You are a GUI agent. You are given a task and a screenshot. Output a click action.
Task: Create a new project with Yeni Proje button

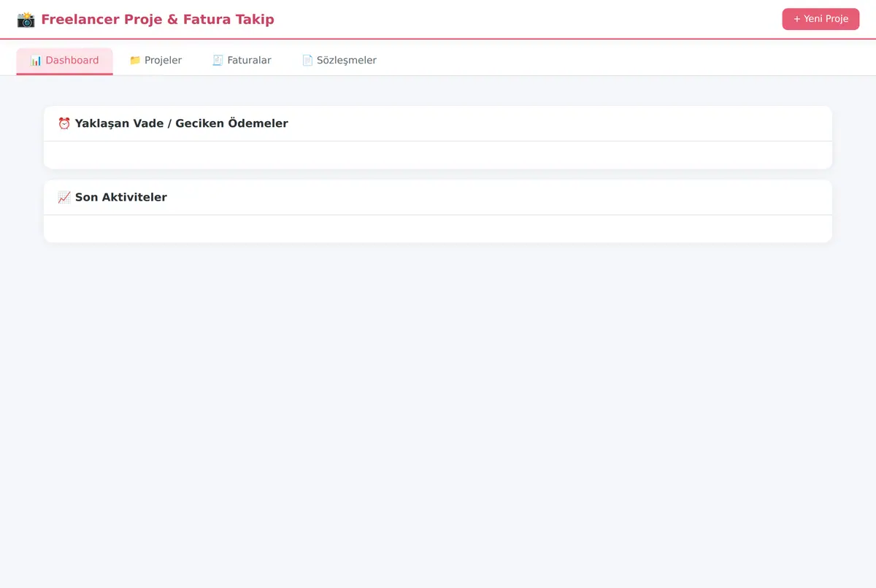tap(821, 19)
